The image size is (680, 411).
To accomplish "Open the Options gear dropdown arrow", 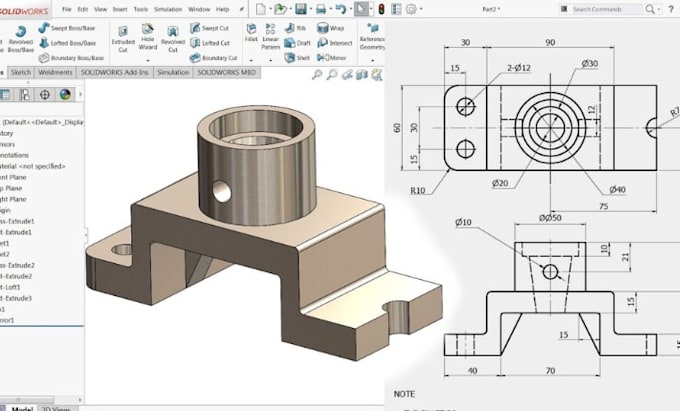I will (421, 9).
